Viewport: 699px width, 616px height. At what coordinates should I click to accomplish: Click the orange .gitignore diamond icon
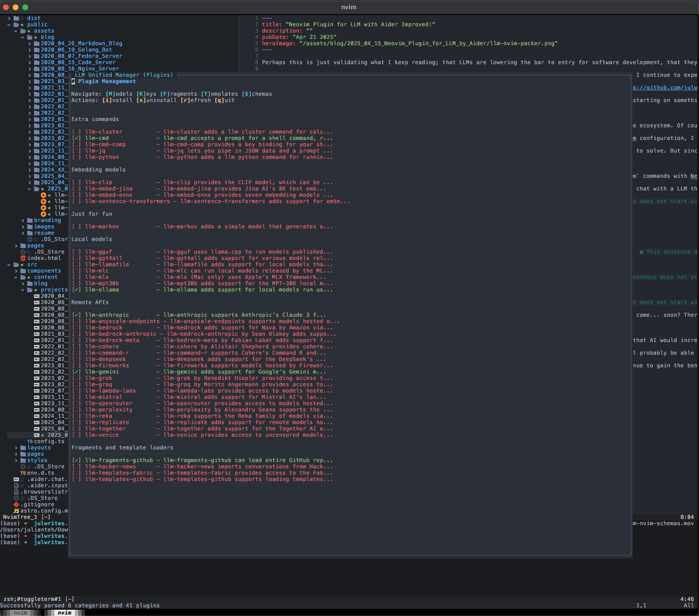[16, 504]
